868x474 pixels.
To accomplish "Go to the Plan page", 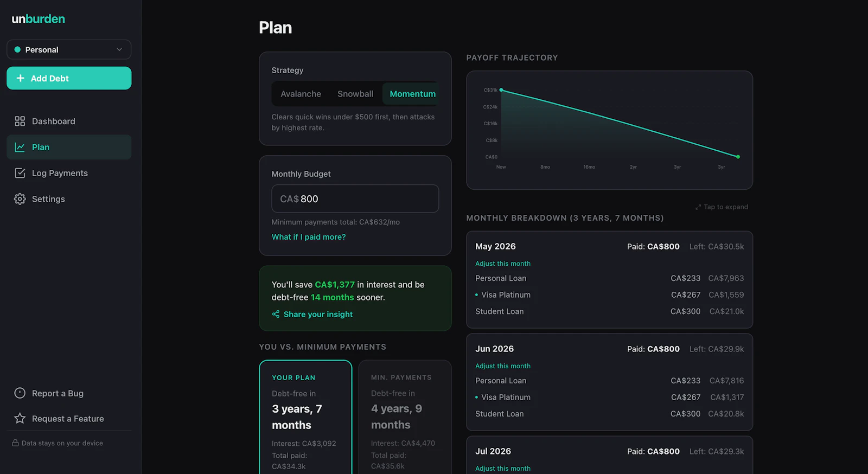I will (69, 147).
